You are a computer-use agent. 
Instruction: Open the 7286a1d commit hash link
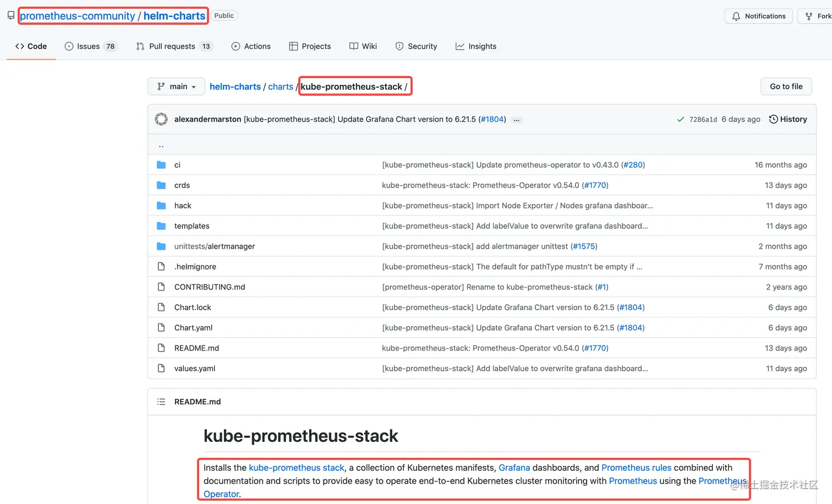tap(703, 119)
